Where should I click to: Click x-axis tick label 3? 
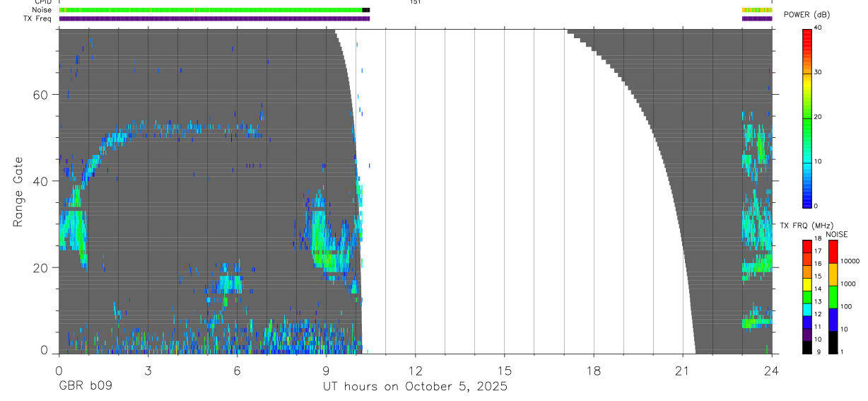click(x=148, y=370)
